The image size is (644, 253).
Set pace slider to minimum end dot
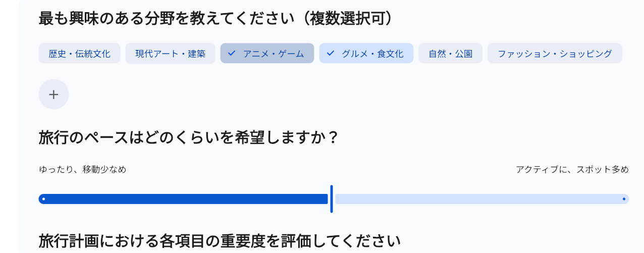44,199
